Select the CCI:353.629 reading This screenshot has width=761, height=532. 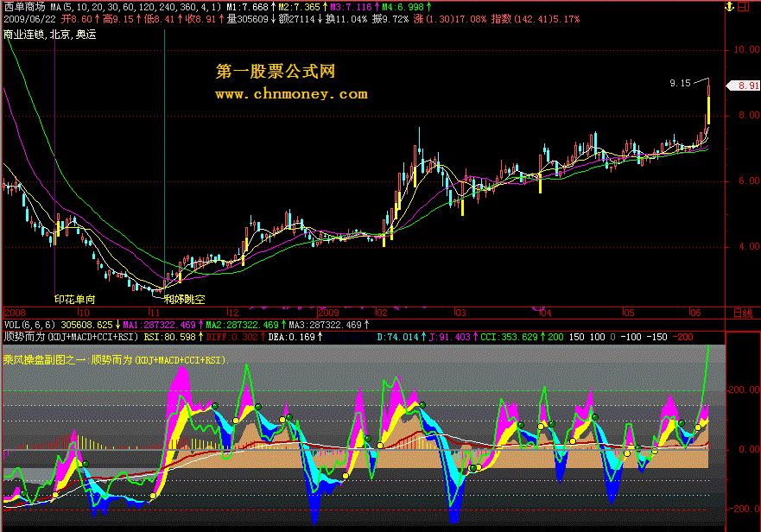[x=509, y=337]
